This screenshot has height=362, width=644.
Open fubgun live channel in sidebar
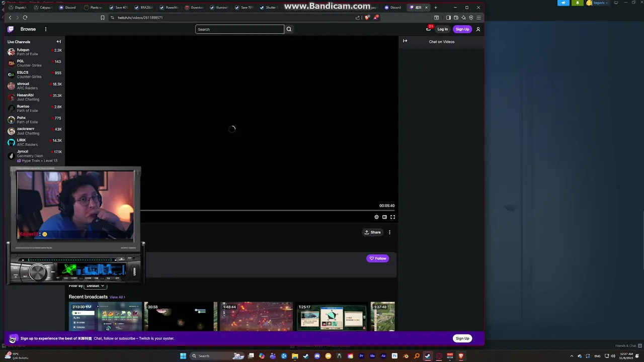(35, 52)
